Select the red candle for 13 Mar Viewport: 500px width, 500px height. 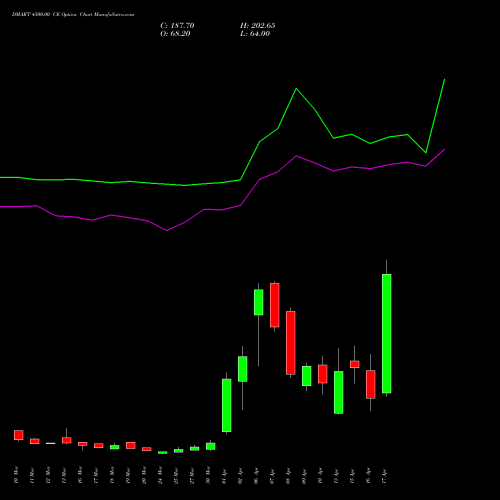(67, 440)
